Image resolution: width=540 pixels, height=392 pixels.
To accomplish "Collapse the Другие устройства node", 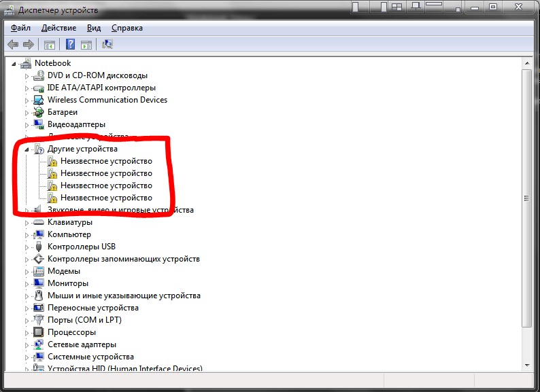I will (x=27, y=149).
